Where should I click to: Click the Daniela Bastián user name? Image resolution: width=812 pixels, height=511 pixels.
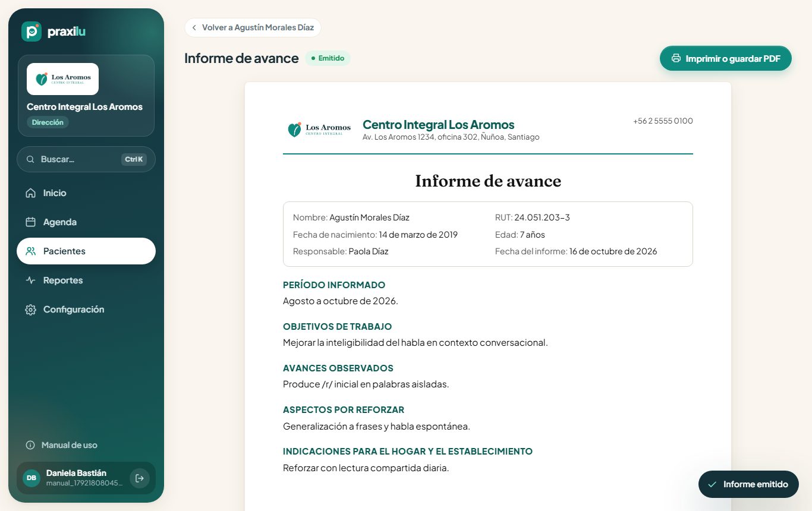(x=76, y=473)
